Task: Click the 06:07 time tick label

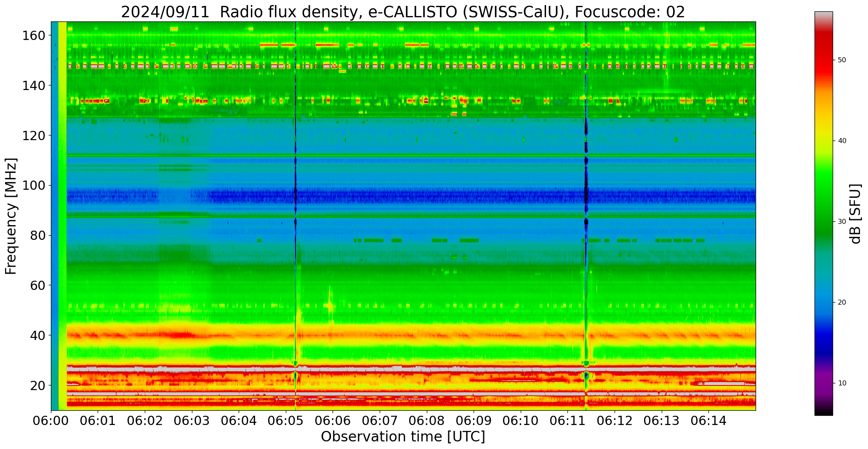Action: (380, 420)
